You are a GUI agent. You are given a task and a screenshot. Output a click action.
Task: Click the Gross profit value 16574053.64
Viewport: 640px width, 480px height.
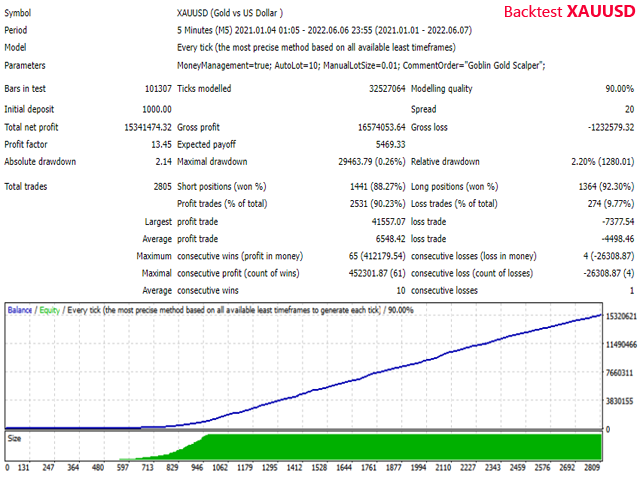(x=382, y=127)
